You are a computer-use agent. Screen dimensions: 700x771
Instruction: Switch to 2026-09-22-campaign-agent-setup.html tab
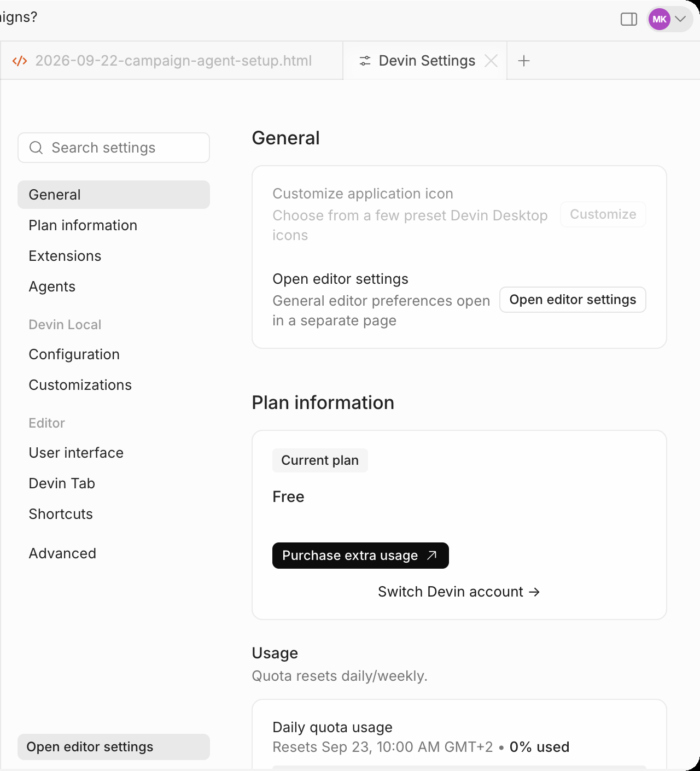172,61
